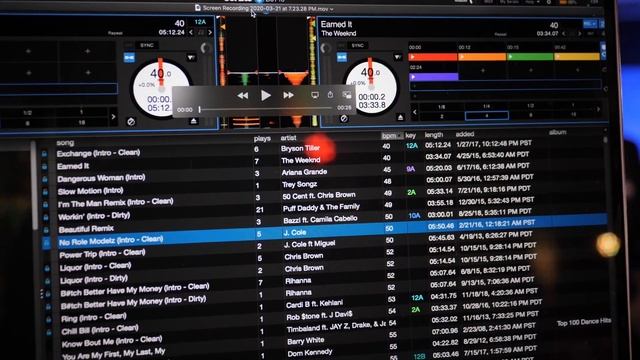Click left arrow of right deck loop sizes
Viewport: 640px width, 360px height.
point(415,112)
